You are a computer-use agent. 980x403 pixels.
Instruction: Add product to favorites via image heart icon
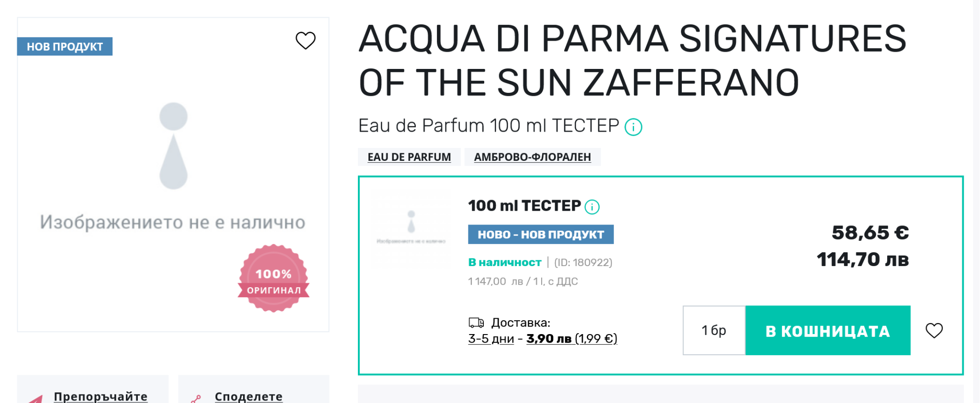(305, 41)
